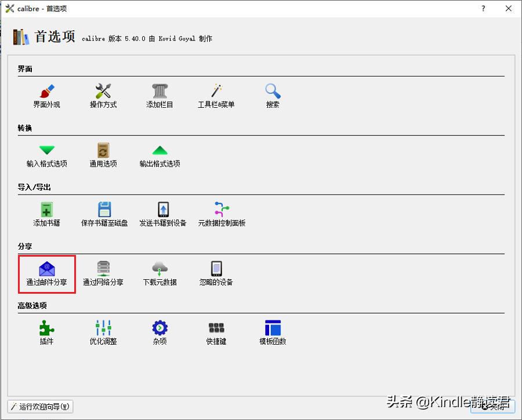Open 通用选项 conversion settings
522x420 pixels.
point(103,155)
